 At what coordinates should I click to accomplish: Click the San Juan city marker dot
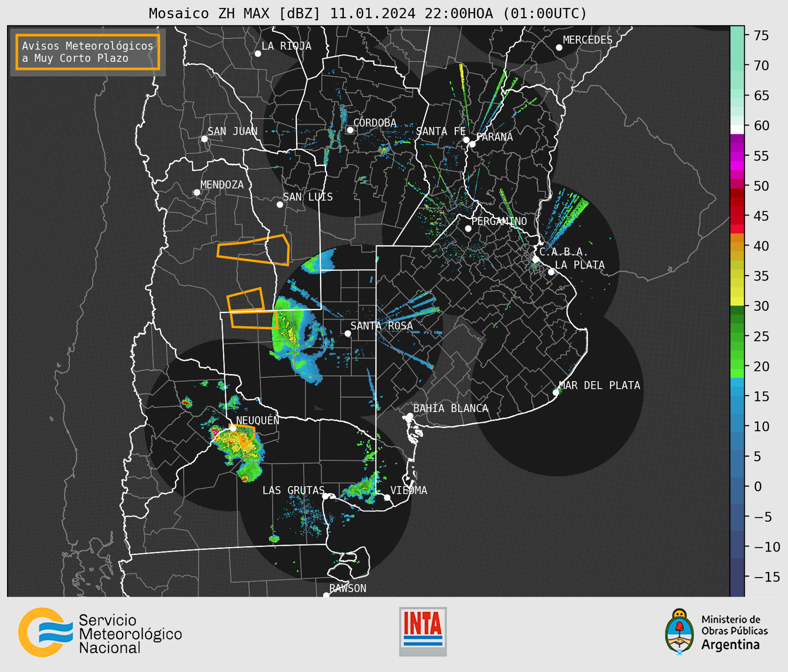coord(204,139)
